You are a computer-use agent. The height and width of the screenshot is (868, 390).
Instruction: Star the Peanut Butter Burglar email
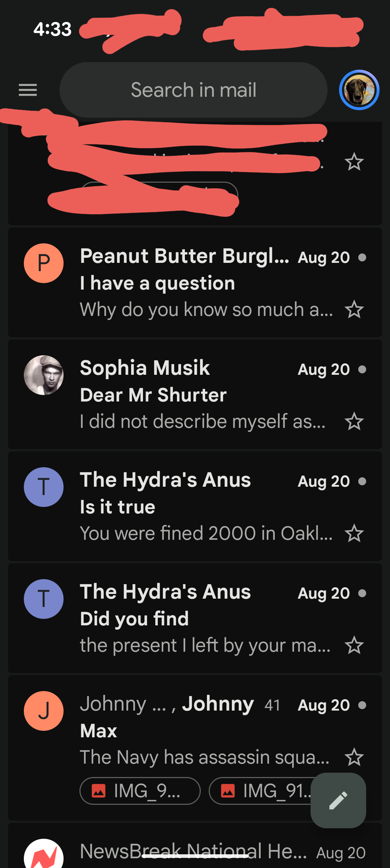354,309
